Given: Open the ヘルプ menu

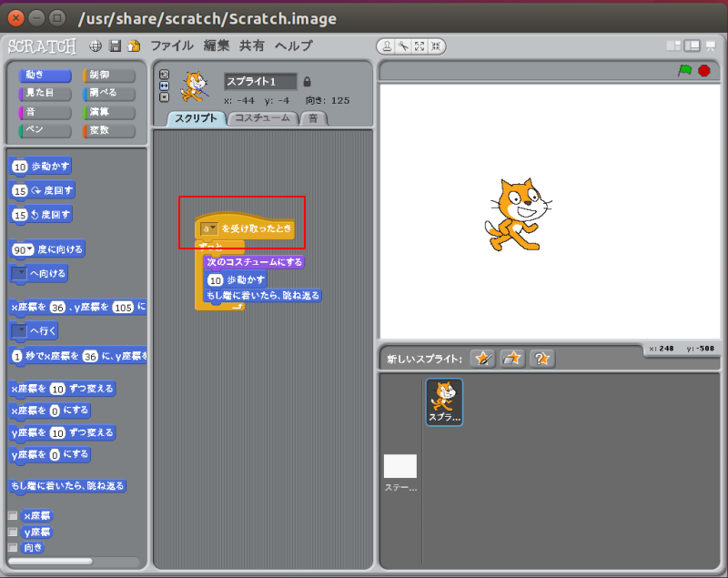Looking at the screenshot, I should click(293, 46).
